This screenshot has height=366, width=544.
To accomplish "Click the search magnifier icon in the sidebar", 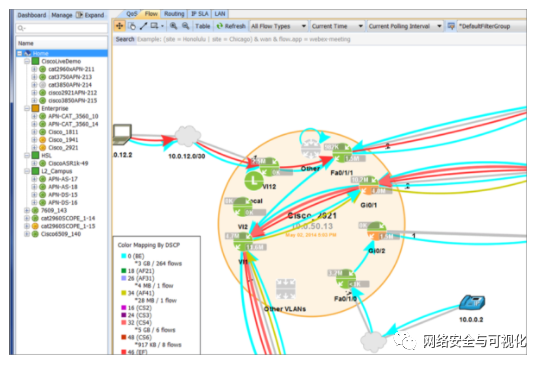I will [x=21, y=28].
